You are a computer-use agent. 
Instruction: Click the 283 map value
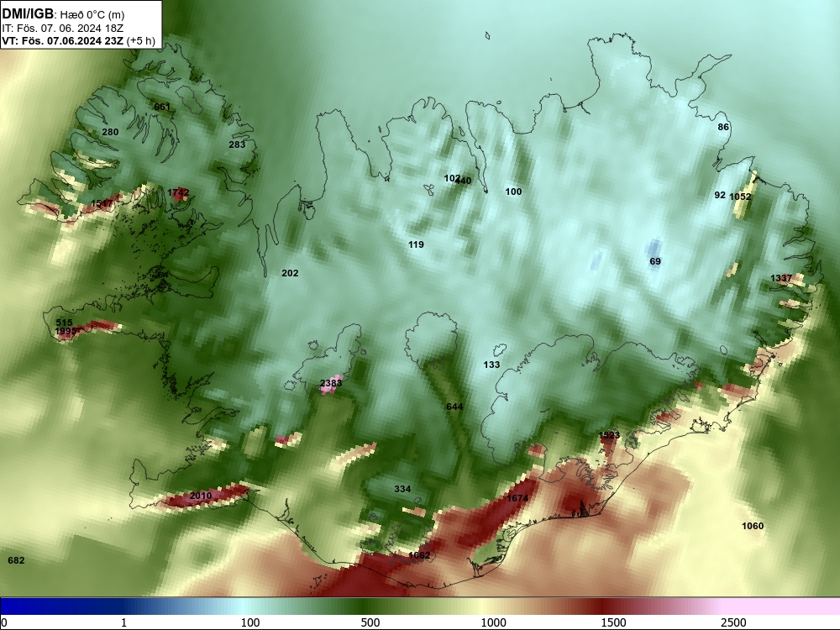pos(237,144)
